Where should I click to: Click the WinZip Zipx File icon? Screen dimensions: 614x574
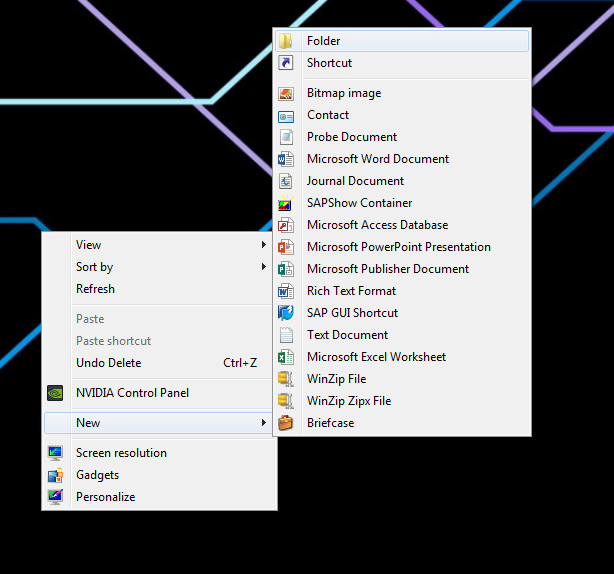[285, 401]
